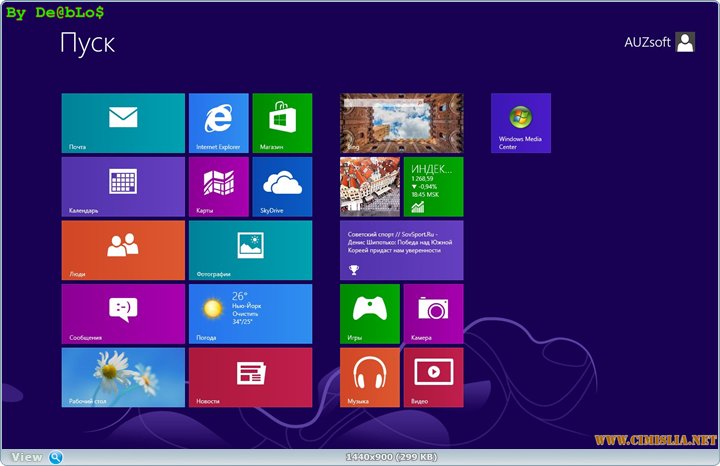Open the Bing search tile
This screenshot has height=466, width=720.
[401, 123]
